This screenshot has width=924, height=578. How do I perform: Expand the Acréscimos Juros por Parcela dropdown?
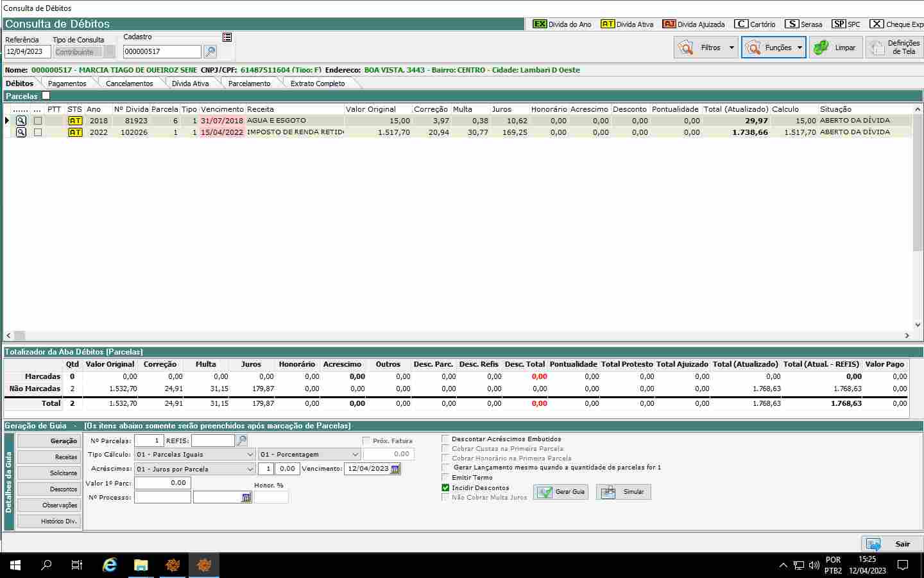(x=250, y=469)
